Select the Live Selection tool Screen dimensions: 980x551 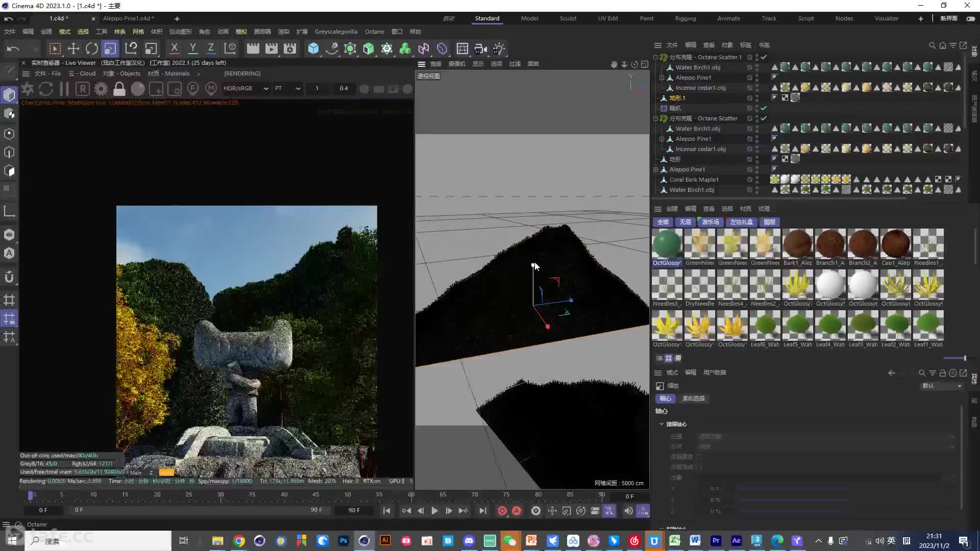tap(55, 49)
